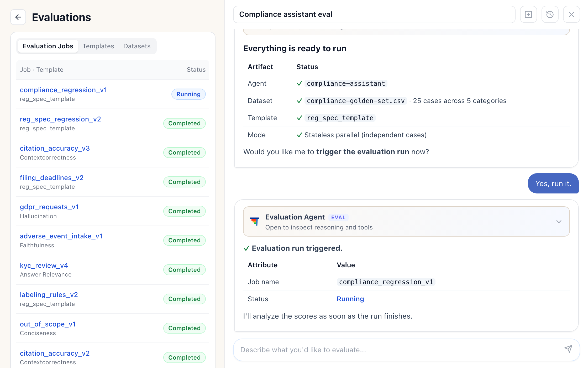This screenshot has height=368, width=588.
Task: Close the Compliance assistant eval panel
Action: 571,14
